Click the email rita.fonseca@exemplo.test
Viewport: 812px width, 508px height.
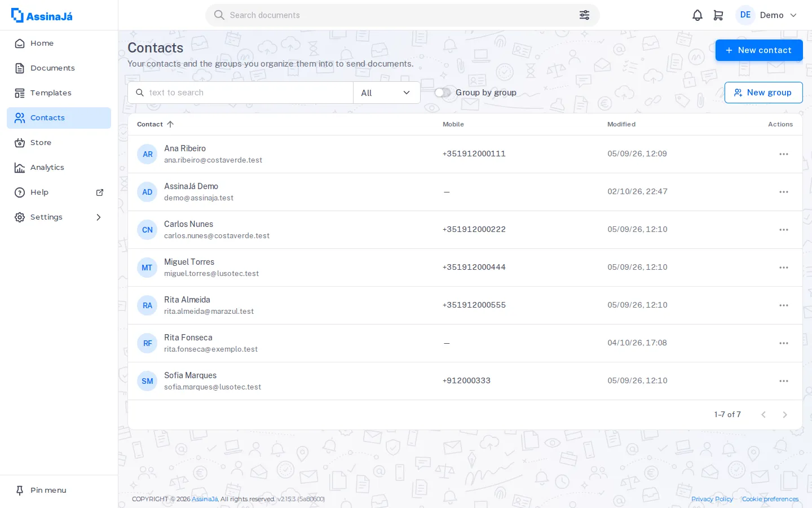pyautogui.click(x=211, y=349)
